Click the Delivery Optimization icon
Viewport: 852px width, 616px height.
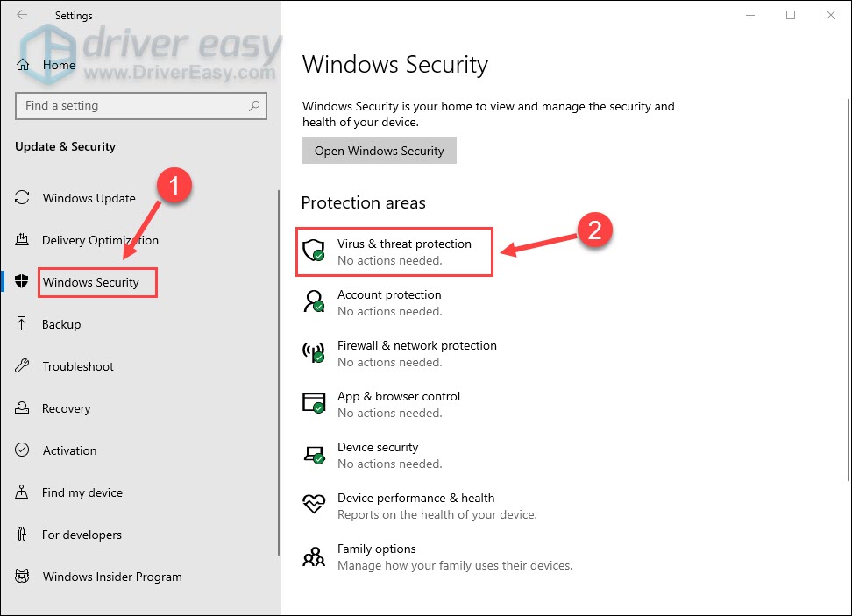point(22,239)
